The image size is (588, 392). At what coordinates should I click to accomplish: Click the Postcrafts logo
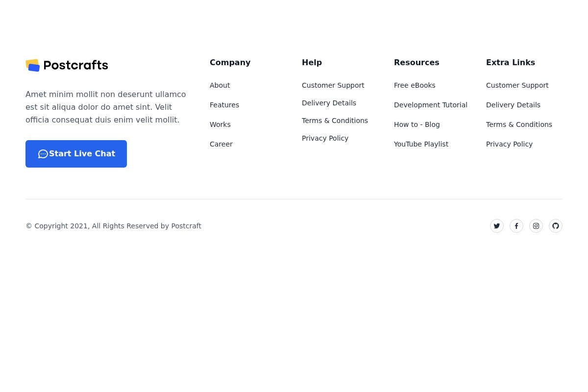(x=67, y=65)
